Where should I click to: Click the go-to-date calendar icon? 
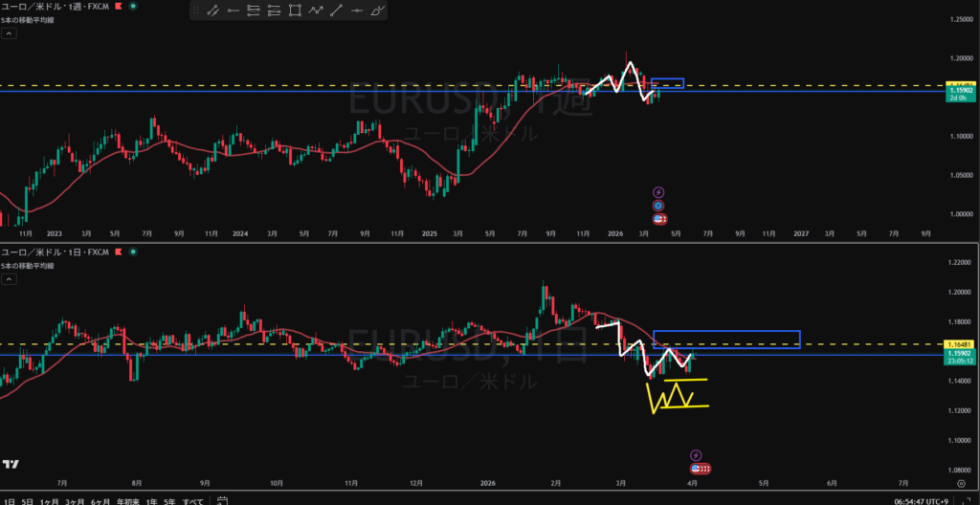click(x=221, y=500)
